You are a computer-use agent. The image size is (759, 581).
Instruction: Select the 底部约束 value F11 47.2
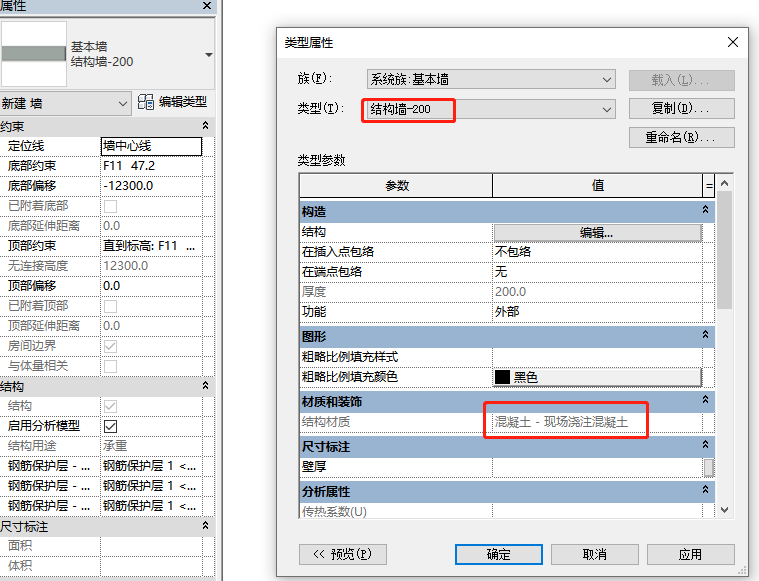(x=151, y=166)
